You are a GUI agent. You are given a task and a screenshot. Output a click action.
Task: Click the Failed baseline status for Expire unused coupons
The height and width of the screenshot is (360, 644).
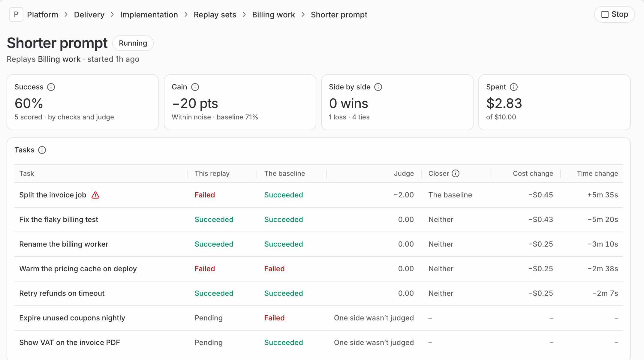[x=274, y=318]
